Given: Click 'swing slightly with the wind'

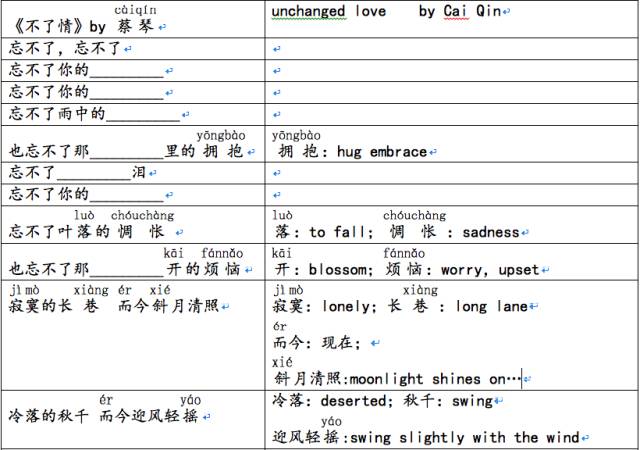Looking at the screenshot, I should (x=465, y=438).
